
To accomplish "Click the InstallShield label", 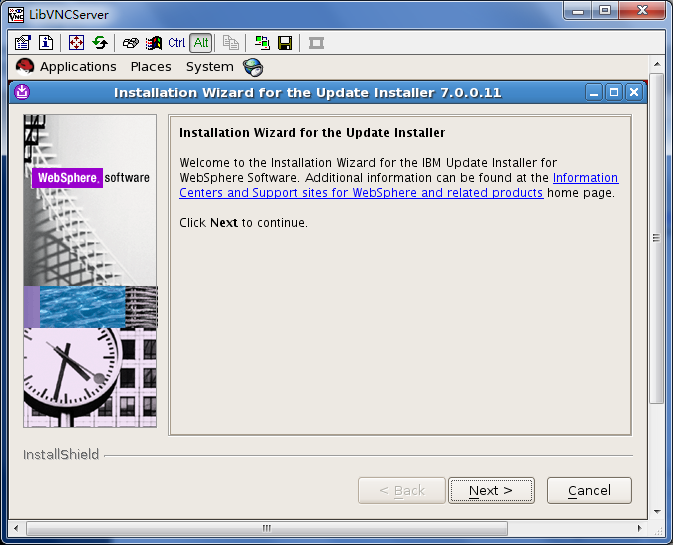I will (61, 454).
